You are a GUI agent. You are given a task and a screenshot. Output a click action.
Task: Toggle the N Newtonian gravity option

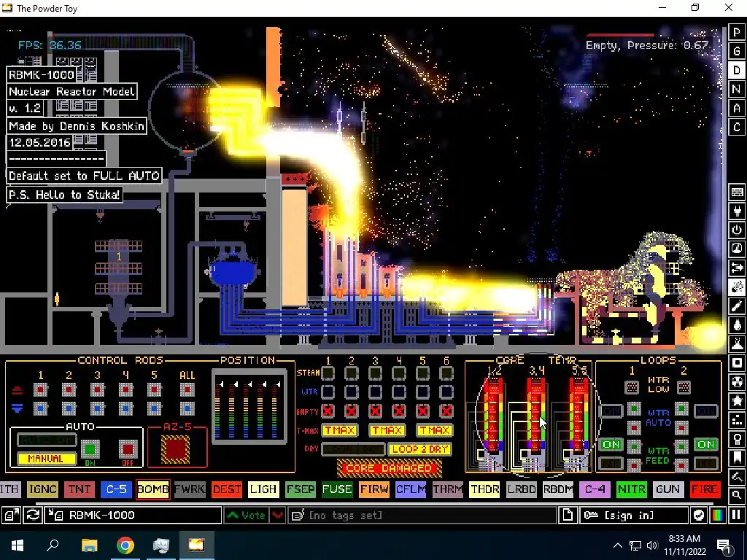pos(737,89)
